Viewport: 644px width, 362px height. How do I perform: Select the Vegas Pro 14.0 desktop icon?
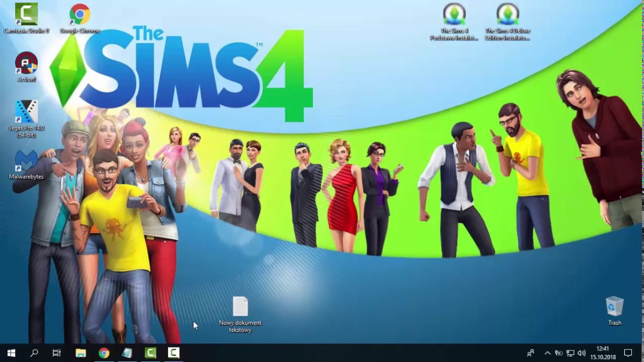[26, 119]
